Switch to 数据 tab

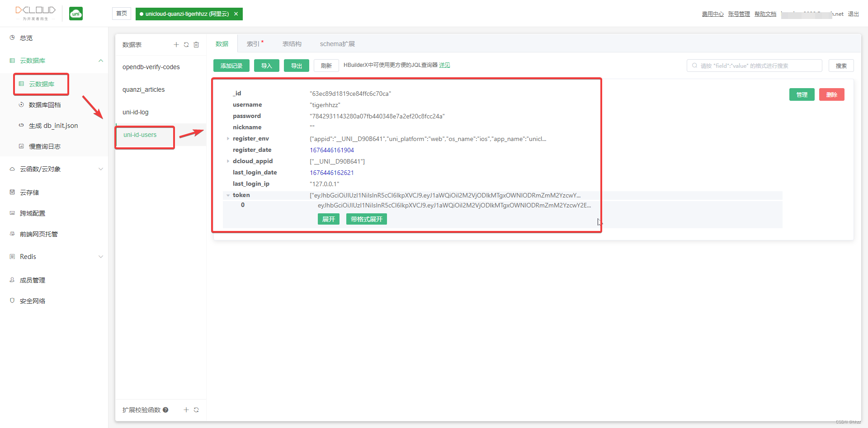pyautogui.click(x=222, y=44)
